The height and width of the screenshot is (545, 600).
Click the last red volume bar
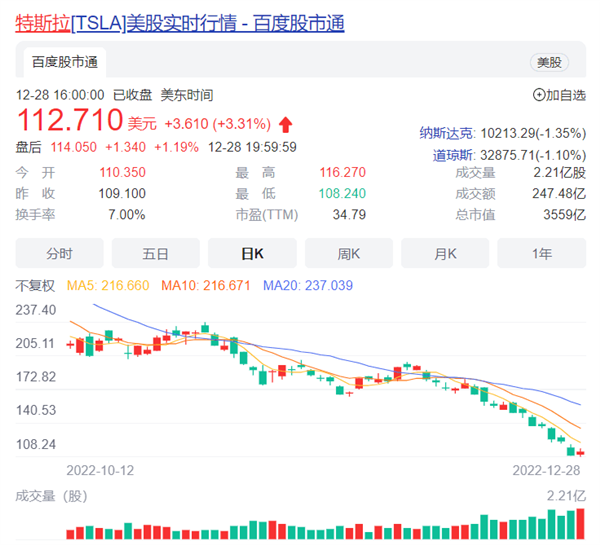(x=580, y=524)
